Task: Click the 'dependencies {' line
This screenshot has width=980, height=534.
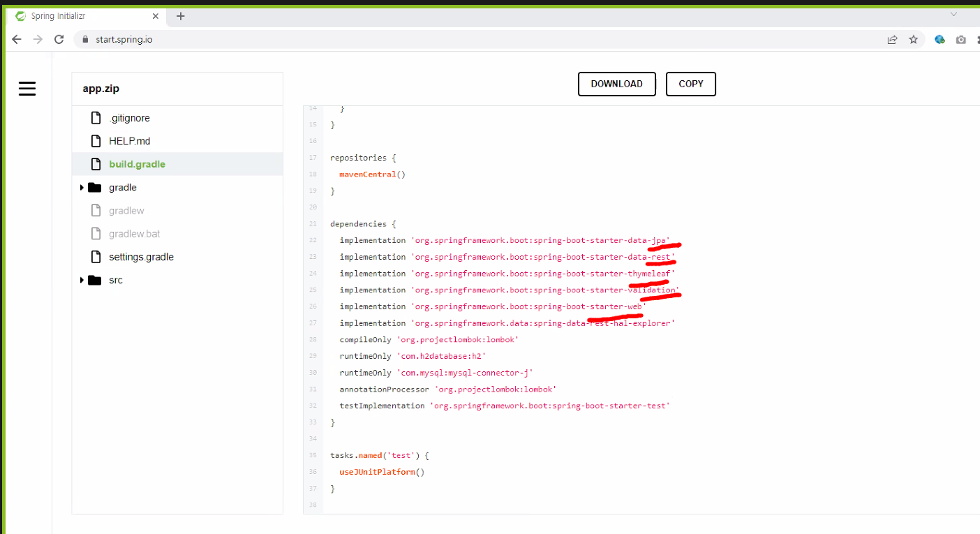Action: pos(363,224)
